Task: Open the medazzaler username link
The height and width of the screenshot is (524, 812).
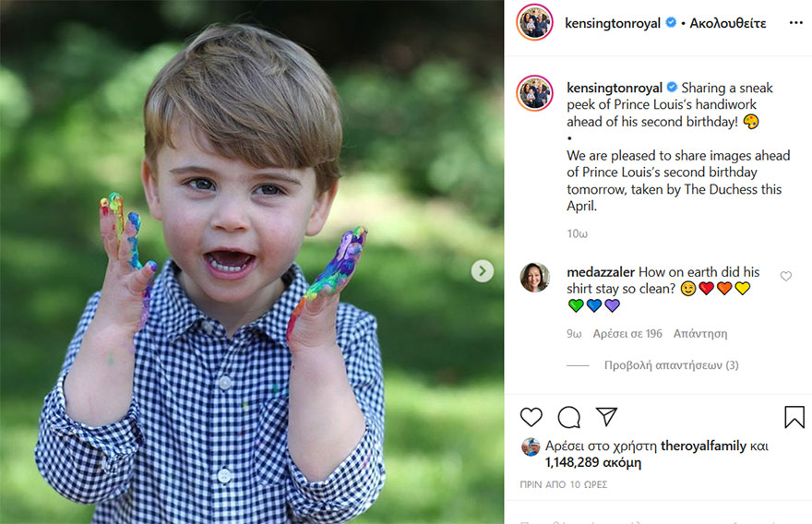Action: point(600,272)
